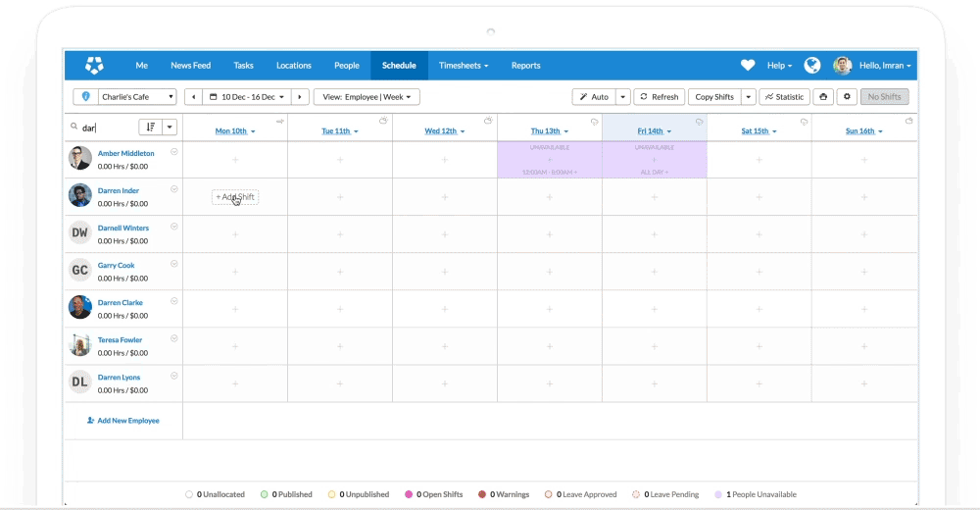
Task: Expand the Copy Shifts dropdown arrow
Action: [x=749, y=97]
